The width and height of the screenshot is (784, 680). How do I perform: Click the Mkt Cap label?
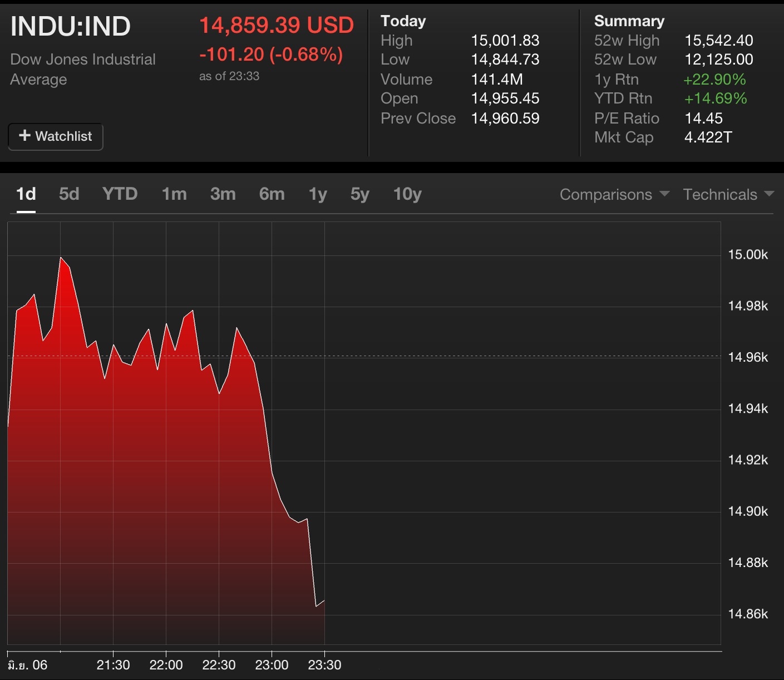[x=624, y=137]
